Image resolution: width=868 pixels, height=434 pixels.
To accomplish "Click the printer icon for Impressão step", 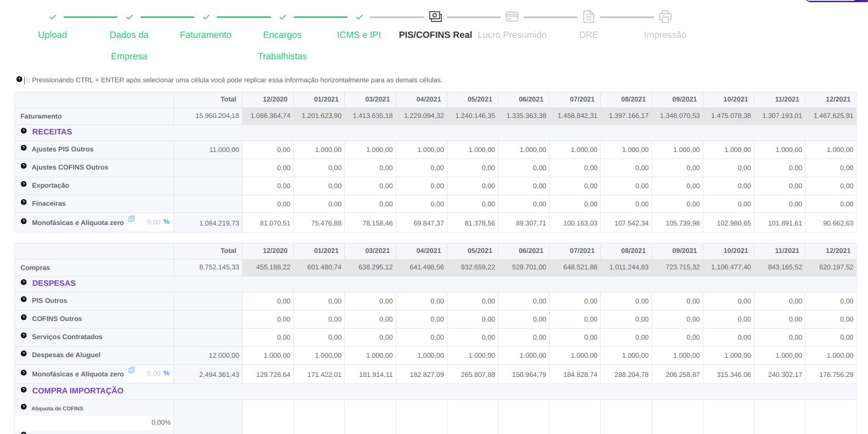I will (x=665, y=17).
